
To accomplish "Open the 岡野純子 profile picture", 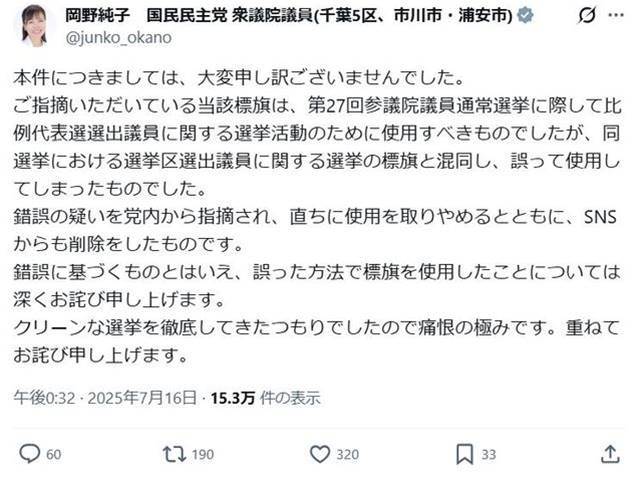I will pos(33,25).
